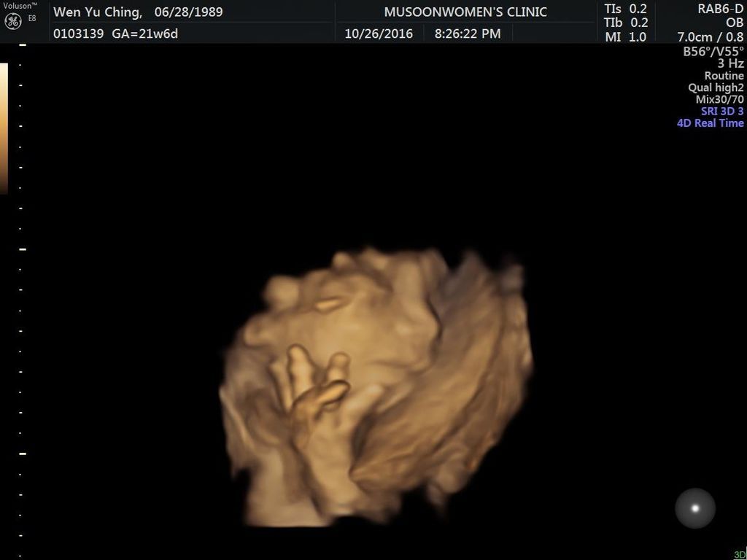Screen dimensions: 747x560
Task: Select the sepia render color scale bar
Action: point(4,128)
